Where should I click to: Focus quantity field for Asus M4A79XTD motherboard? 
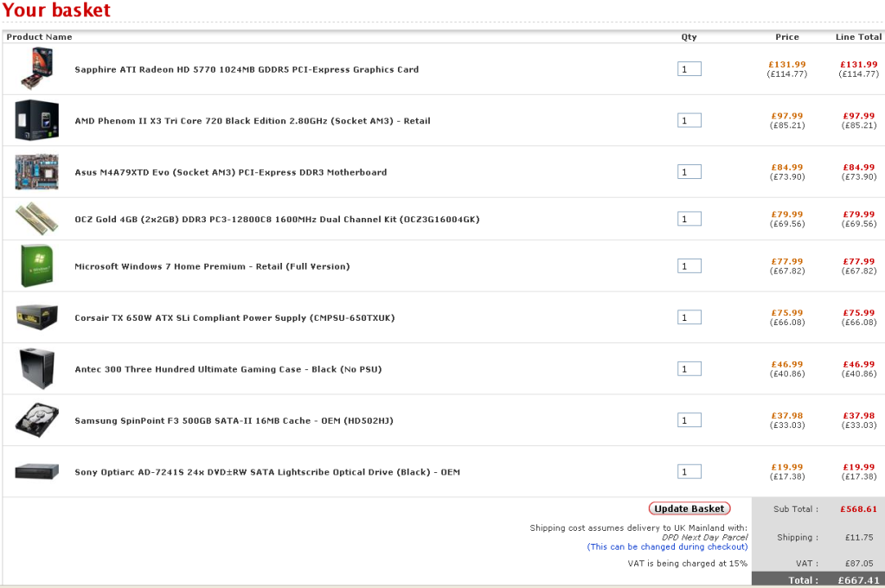(689, 171)
